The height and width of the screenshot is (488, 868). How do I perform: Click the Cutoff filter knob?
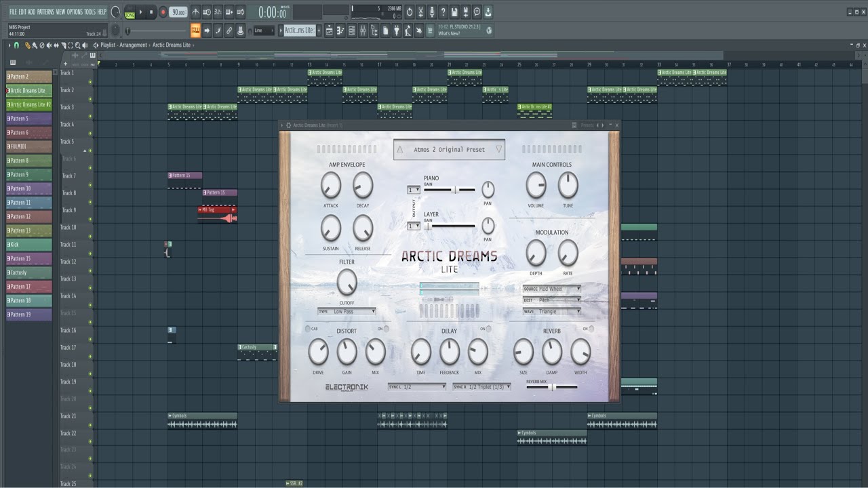point(347,282)
